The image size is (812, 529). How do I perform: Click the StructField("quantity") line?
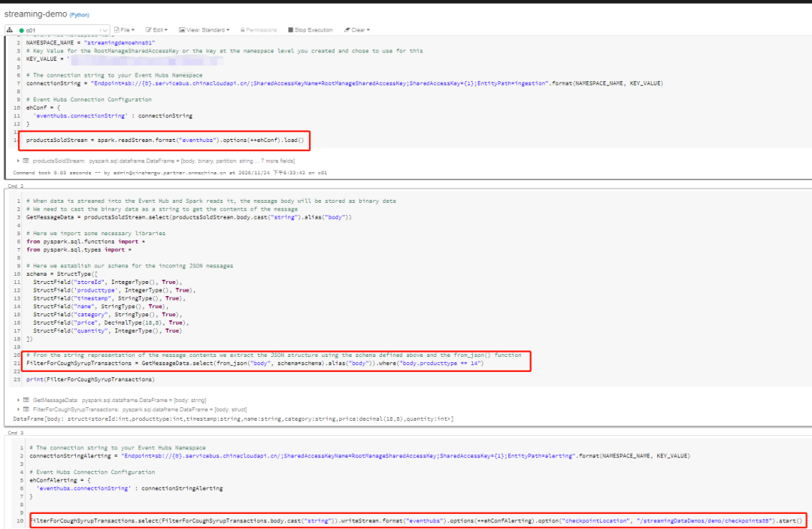click(x=108, y=331)
